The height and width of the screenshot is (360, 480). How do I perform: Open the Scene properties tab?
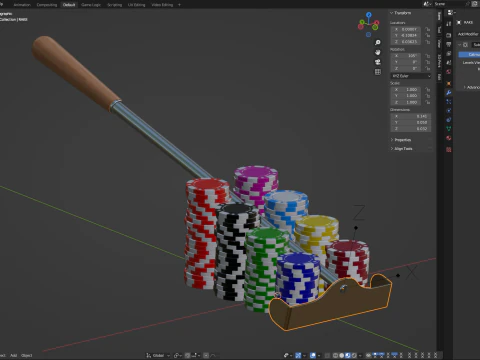pos(449,62)
